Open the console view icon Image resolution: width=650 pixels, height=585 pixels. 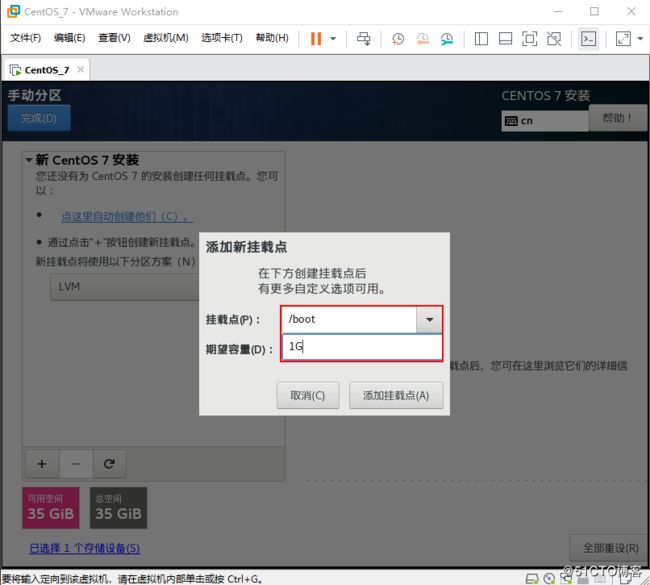589,39
